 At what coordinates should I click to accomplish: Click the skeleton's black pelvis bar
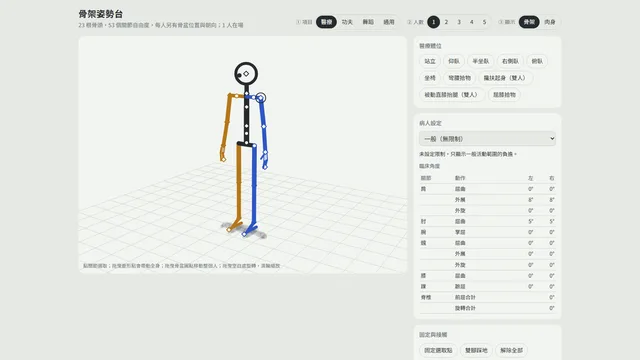coord(247,144)
